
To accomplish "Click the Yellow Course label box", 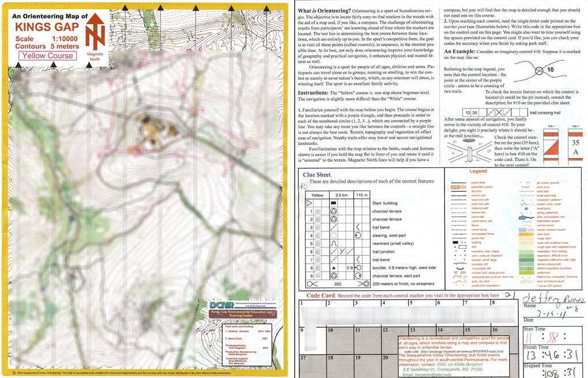I will pyautogui.click(x=48, y=56).
